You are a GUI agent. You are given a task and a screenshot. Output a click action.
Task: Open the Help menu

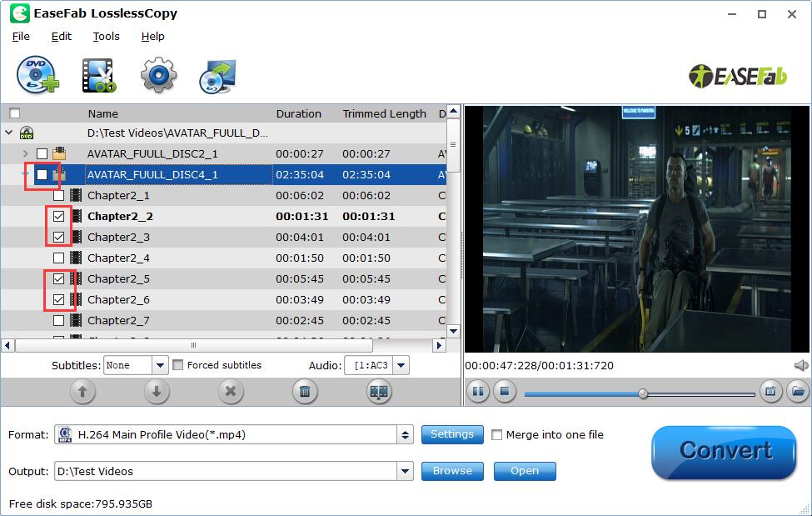coord(152,37)
